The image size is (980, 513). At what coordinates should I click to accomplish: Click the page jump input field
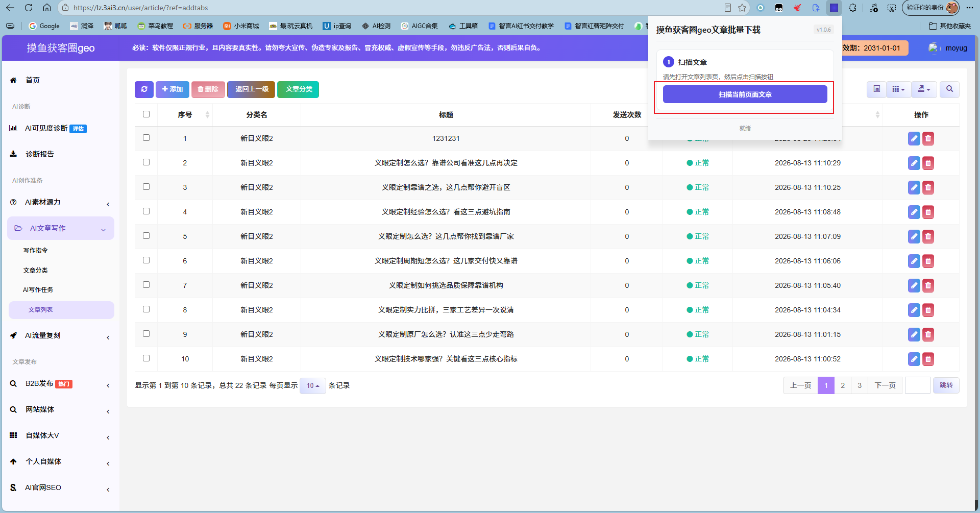[918, 385]
